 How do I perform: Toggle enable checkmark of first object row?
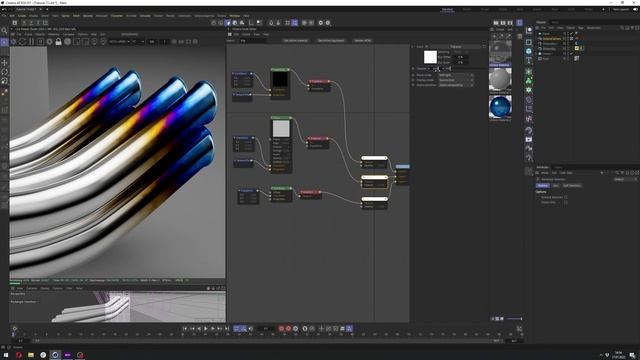click(571, 33)
